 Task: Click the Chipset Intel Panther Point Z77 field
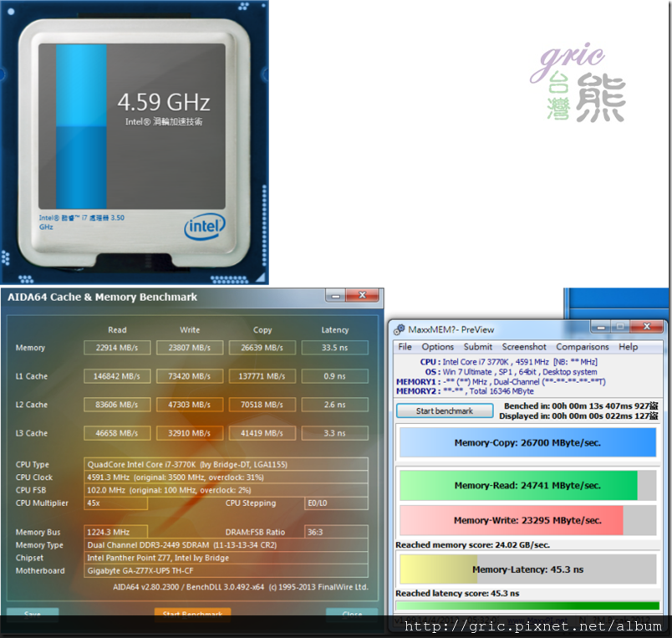(226, 558)
